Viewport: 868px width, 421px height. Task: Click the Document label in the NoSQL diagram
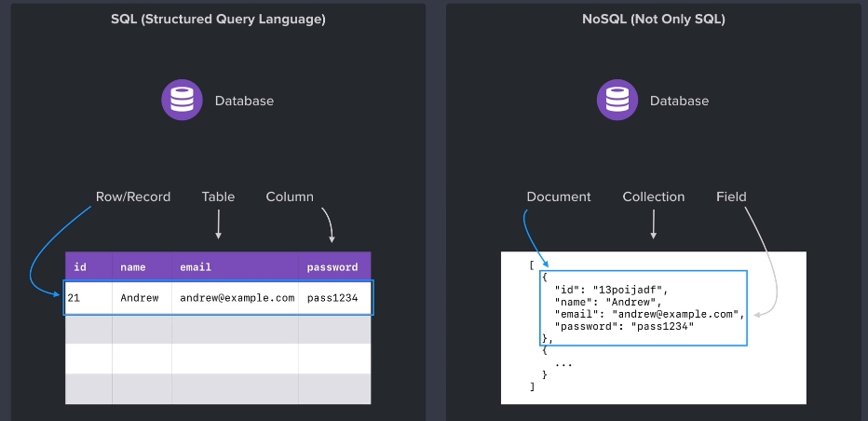[x=559, y=197]
